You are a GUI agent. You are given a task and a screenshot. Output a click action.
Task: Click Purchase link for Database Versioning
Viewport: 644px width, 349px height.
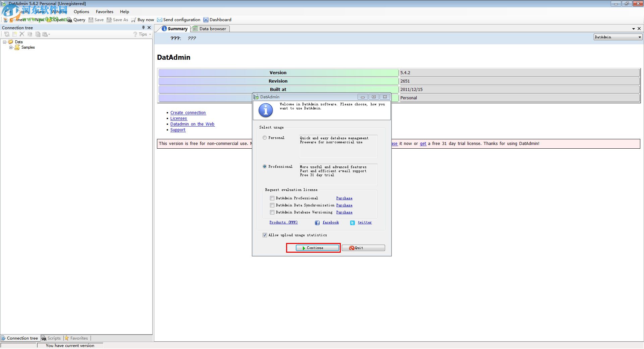pos(344,212)
